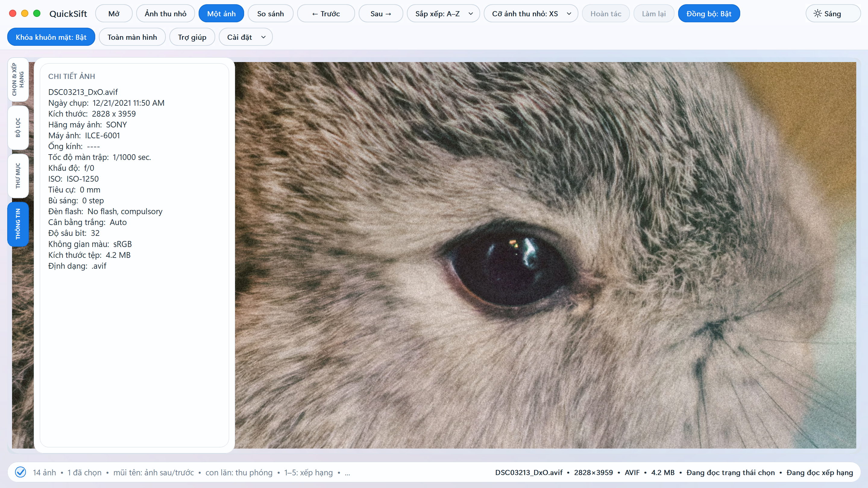
Task: Click the blue checkmark status icon
Action: 20,472
